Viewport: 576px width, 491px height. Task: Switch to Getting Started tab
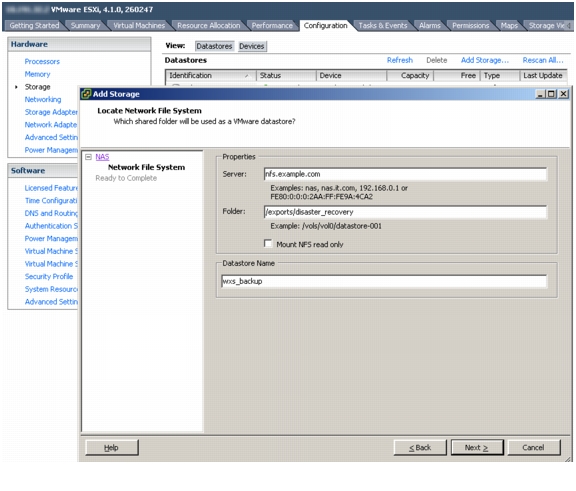[x=34, y=25]
